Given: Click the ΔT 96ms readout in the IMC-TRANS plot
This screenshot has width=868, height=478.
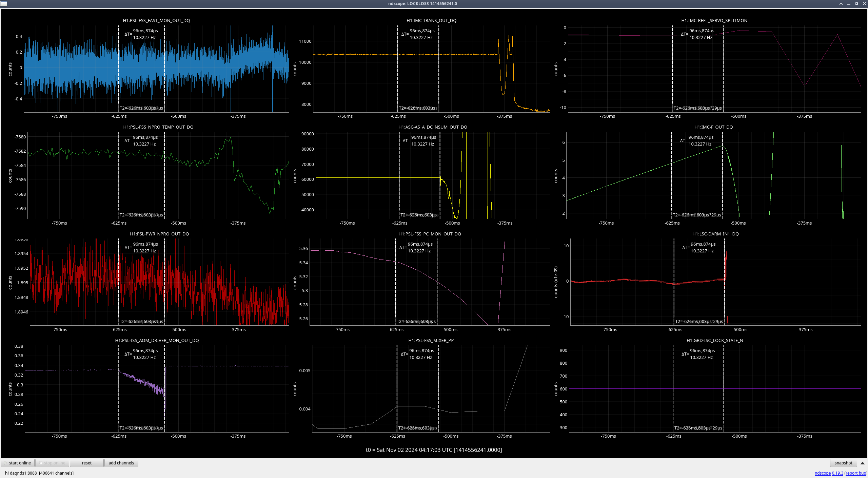Looking at the screenshot, I should coord(418,34).
